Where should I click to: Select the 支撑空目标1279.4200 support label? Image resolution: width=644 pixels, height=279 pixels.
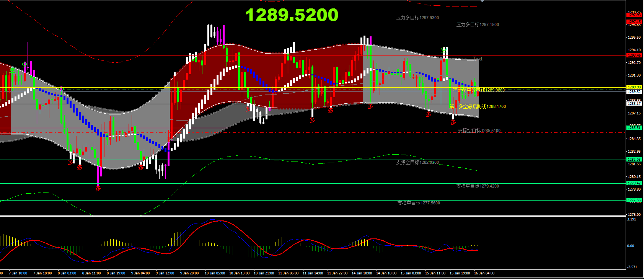(478, 186)
